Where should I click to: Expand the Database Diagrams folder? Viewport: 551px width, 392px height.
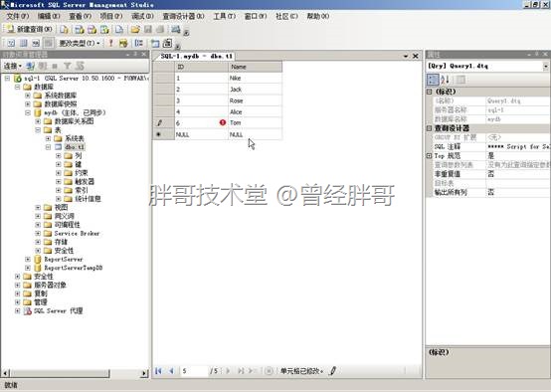point(38,121)
